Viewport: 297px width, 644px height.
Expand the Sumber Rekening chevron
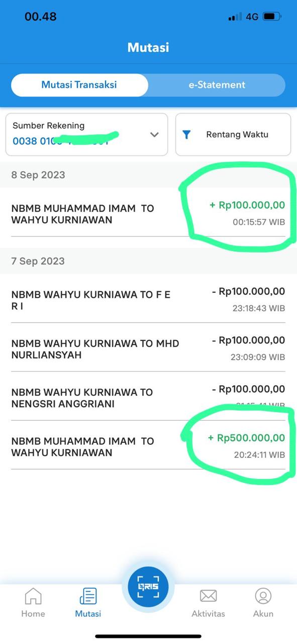154,134
